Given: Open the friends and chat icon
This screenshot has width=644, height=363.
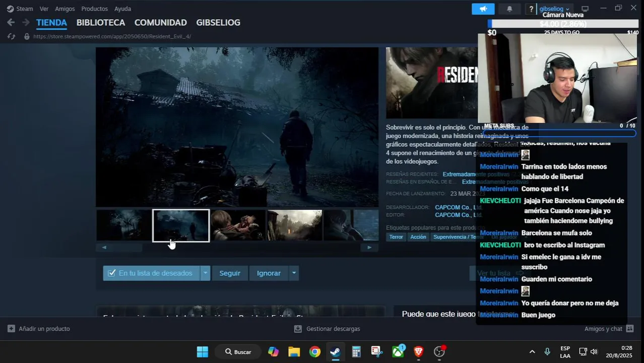Looking at the screenshot, I should tap(629, 329).
